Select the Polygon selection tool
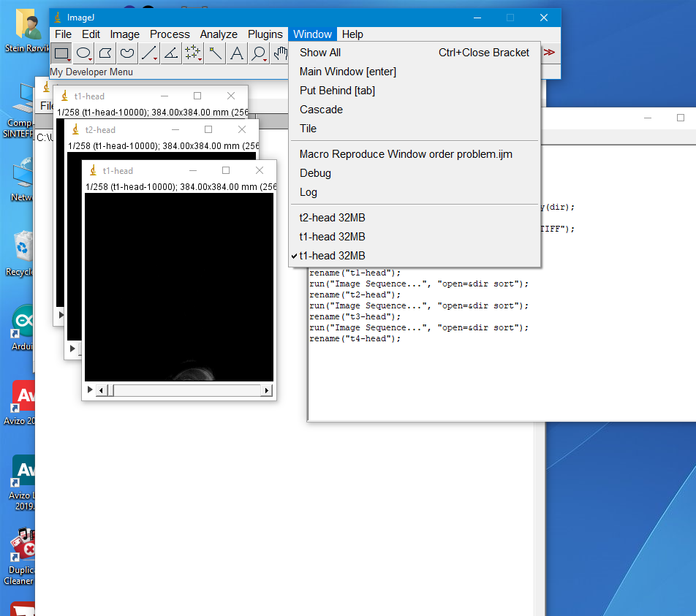Screen dimensions: 696x616 pos(105,53)
